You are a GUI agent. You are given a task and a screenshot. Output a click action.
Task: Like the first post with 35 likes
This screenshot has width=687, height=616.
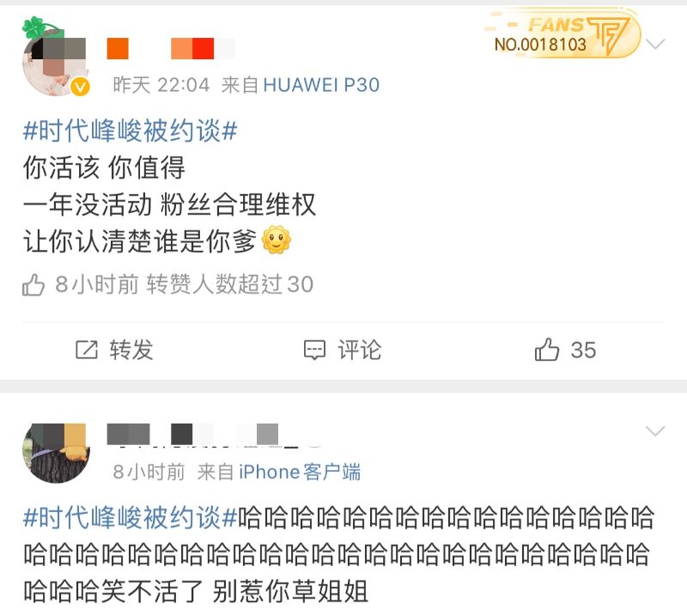point(565,350)
